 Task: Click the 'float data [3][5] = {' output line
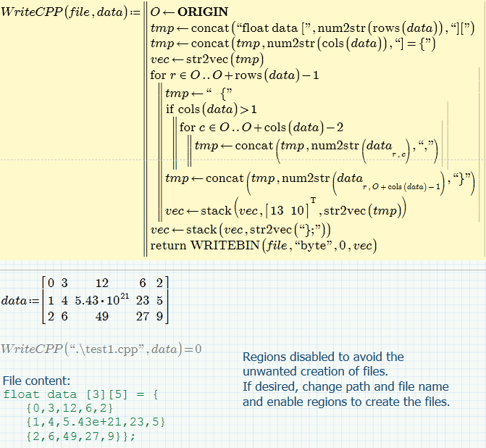point(80,394)
